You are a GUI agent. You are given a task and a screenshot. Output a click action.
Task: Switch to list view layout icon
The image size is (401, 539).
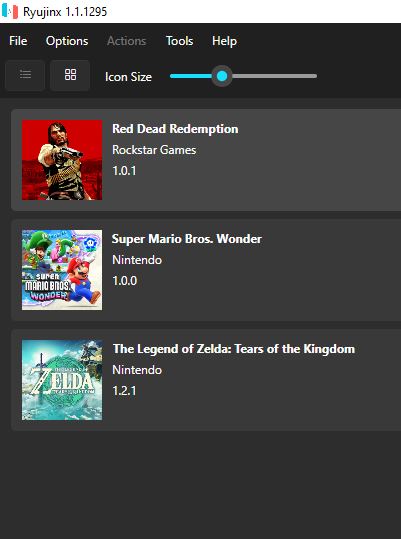[x=25, y=75]
